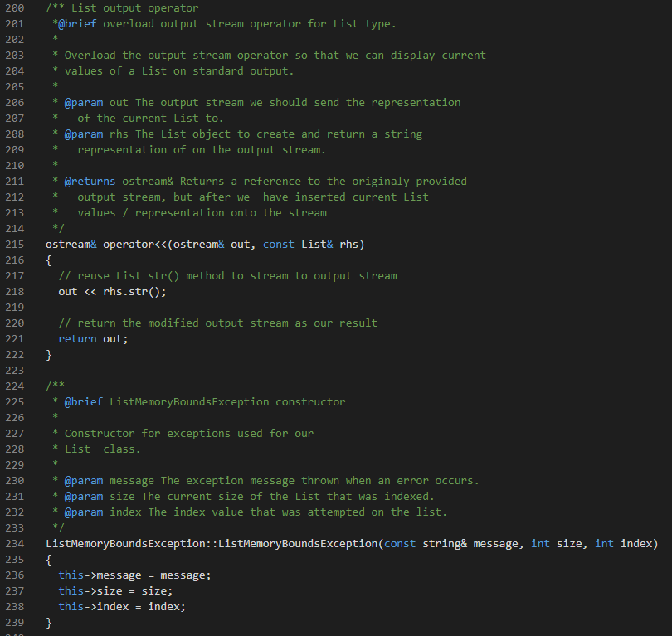Click the @returns tag on line 211
Screen dimensions: 672x636
(x=90, y=181)
